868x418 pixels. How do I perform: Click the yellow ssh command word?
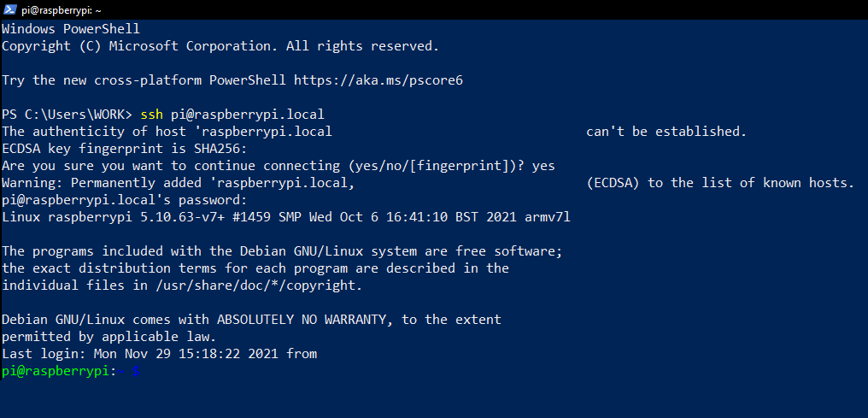pyautogui.click(x=152, y=115)
